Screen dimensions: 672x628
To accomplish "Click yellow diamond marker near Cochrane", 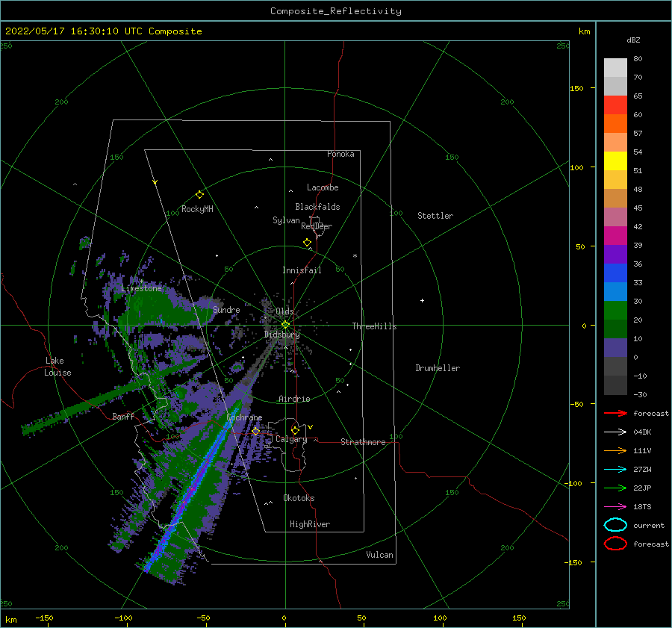I will click(x=256, y=431).
